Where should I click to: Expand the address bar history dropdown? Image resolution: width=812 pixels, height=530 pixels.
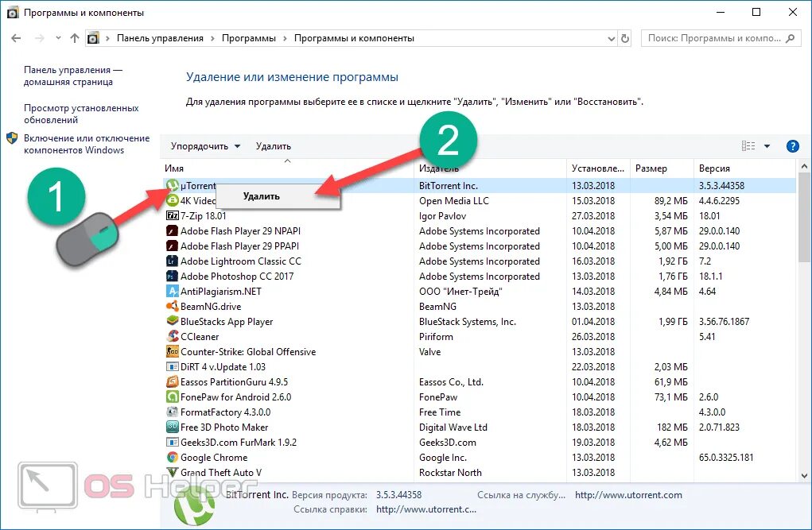pyautogui.click(x=611, y=39)
